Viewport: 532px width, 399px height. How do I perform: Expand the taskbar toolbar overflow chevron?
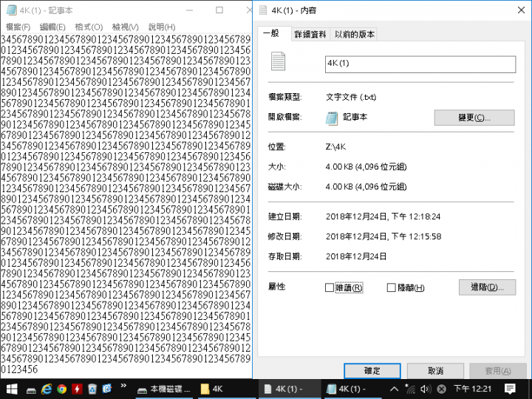tap(123, 386)
